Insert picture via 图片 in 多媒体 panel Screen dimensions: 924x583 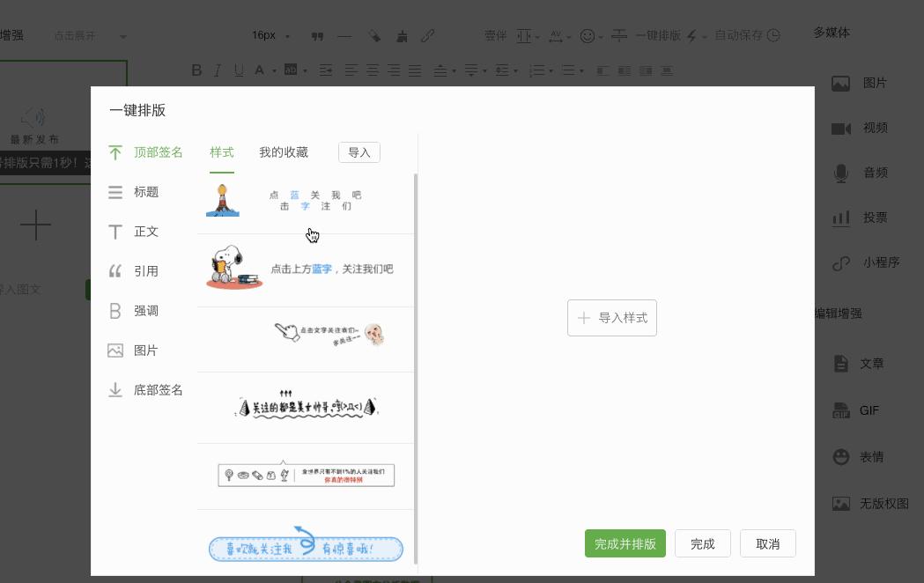point(859,83)
